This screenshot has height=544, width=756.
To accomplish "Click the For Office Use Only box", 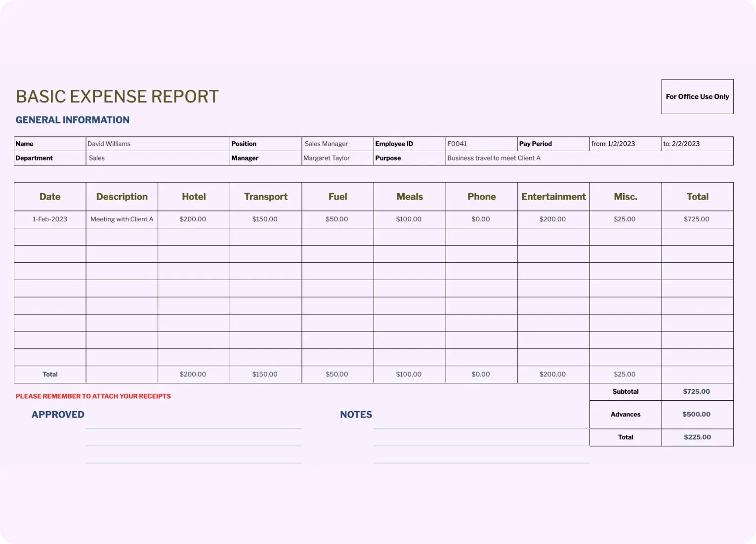I will pos(697,97).
